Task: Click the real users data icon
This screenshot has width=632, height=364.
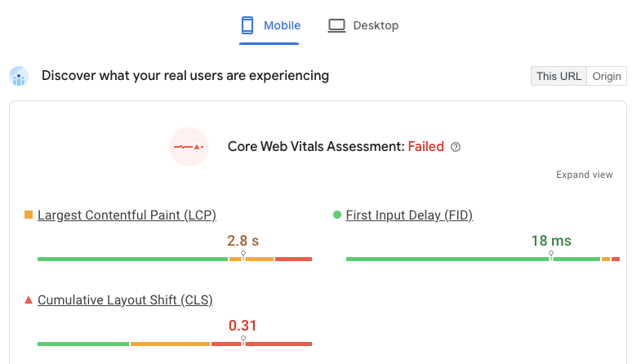Action: pyautogui.click(x=19, y=76)
